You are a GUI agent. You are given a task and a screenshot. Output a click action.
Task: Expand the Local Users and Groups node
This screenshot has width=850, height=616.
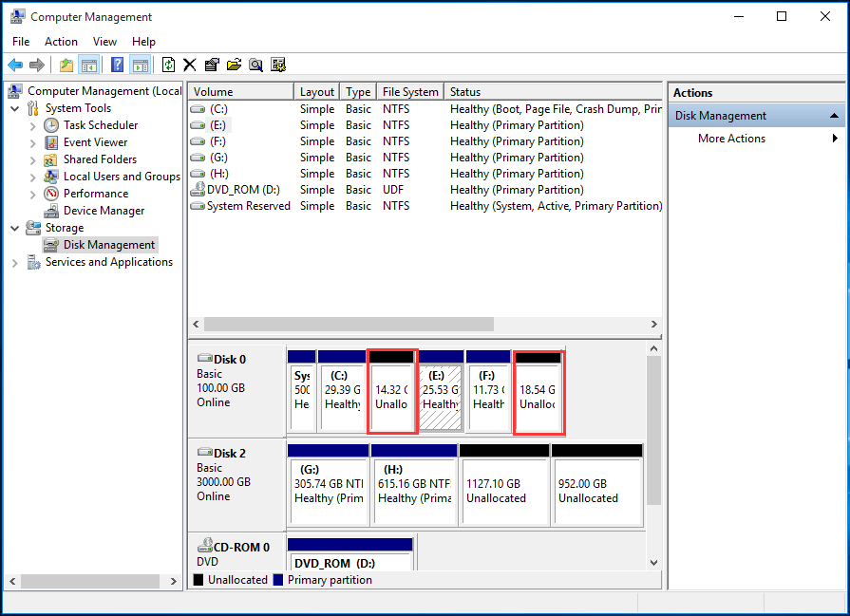coord(33,177)
